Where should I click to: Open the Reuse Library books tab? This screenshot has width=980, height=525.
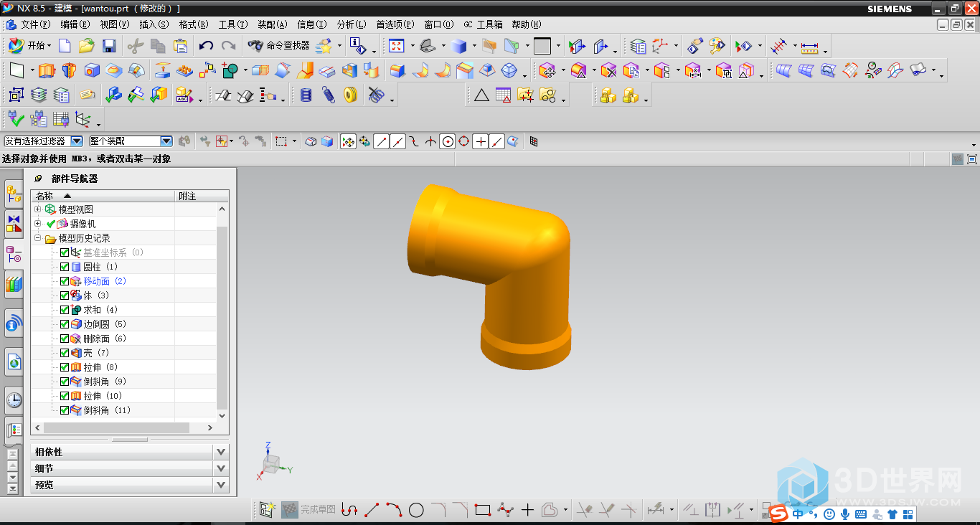click(14, 285)
